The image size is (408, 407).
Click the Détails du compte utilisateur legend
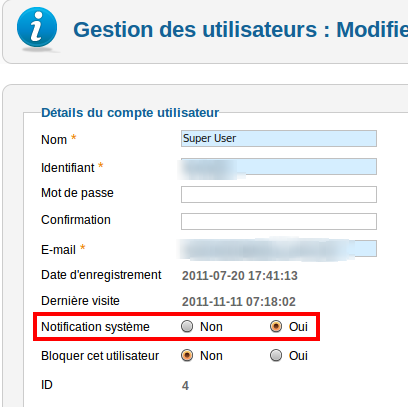(130, 113)
